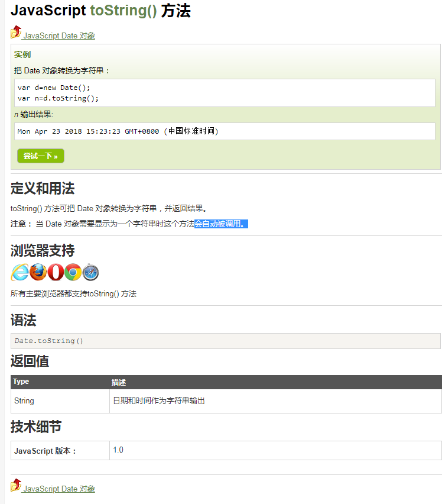Click the highlighted text 会自动被调用。

pyautogui.click(x=221, y=224)
